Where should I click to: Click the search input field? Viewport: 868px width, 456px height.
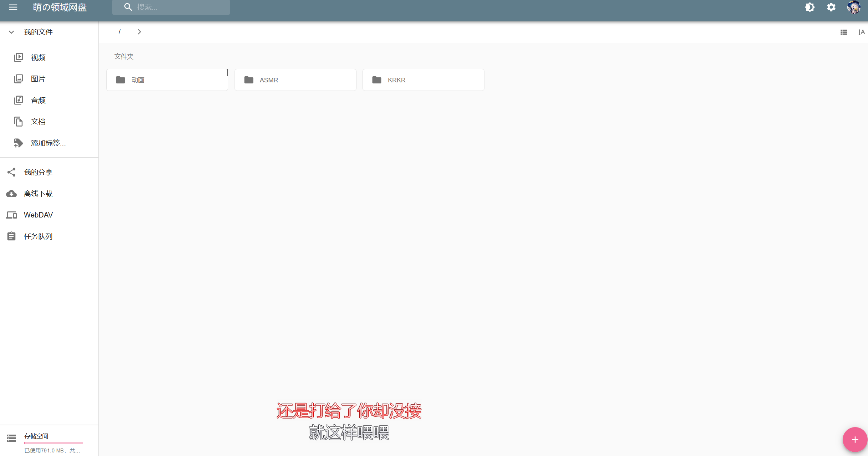[171, 7]
